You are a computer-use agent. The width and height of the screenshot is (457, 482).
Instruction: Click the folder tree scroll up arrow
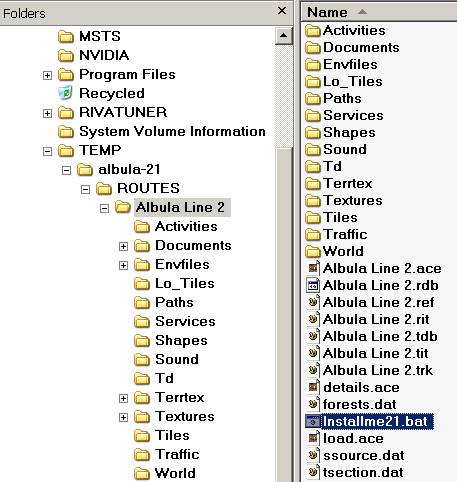click(284, 35)
